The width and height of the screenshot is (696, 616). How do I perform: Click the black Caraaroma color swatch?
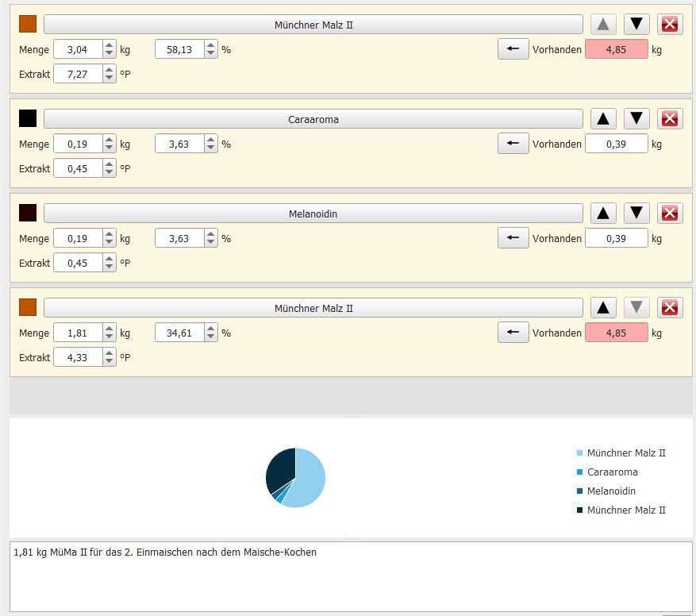[28, 118]
